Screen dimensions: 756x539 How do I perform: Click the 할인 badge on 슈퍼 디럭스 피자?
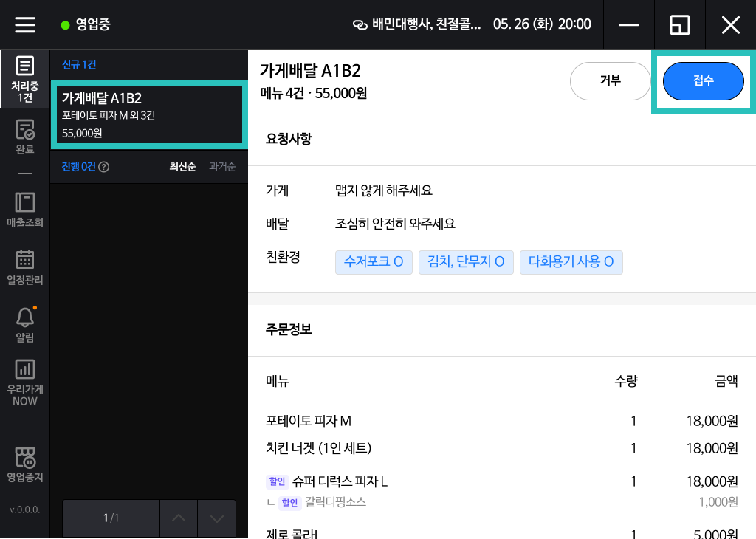278,481
